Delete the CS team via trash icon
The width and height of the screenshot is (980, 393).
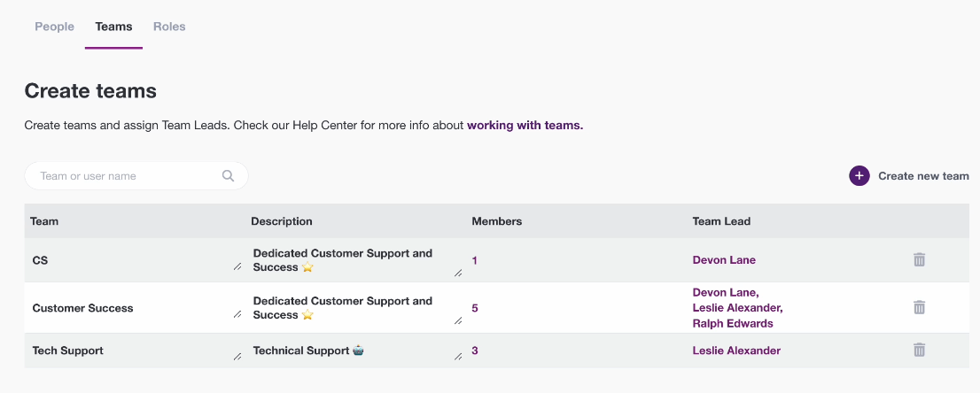(x=919, y=260)
